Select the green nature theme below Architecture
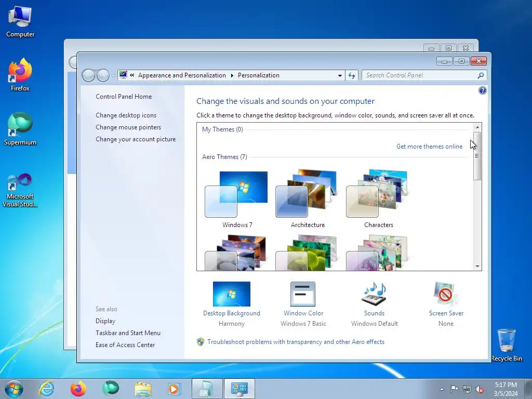Viewport: 532px width, 399px height. [x=308, y=253]
